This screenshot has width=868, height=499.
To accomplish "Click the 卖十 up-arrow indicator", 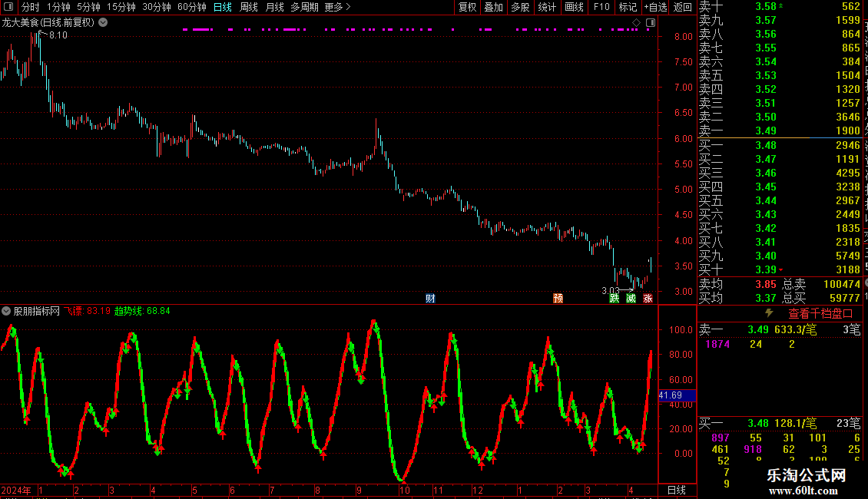I will pyautogui.click(x=780, y=5).
